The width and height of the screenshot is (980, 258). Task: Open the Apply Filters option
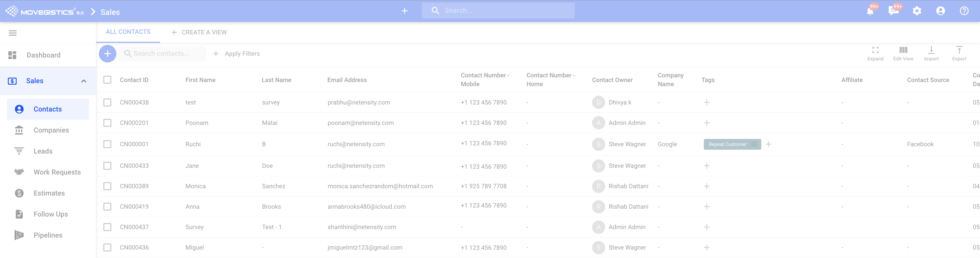(237, 54)
